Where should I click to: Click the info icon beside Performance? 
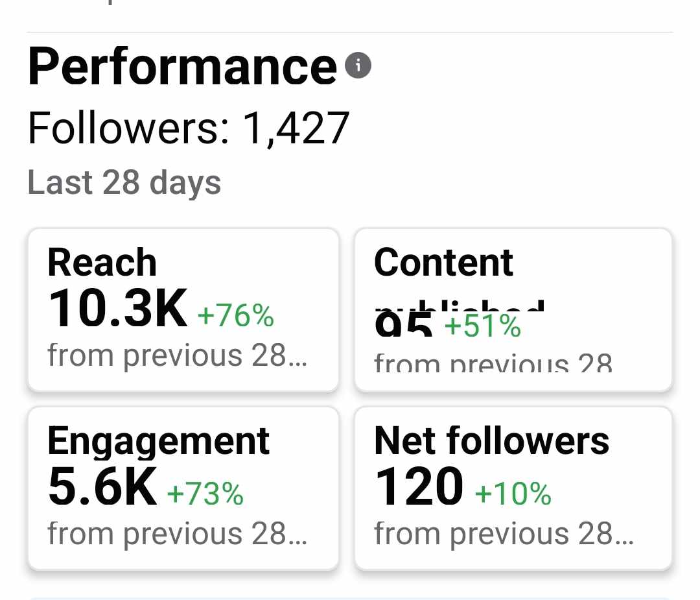click(358, 66)
